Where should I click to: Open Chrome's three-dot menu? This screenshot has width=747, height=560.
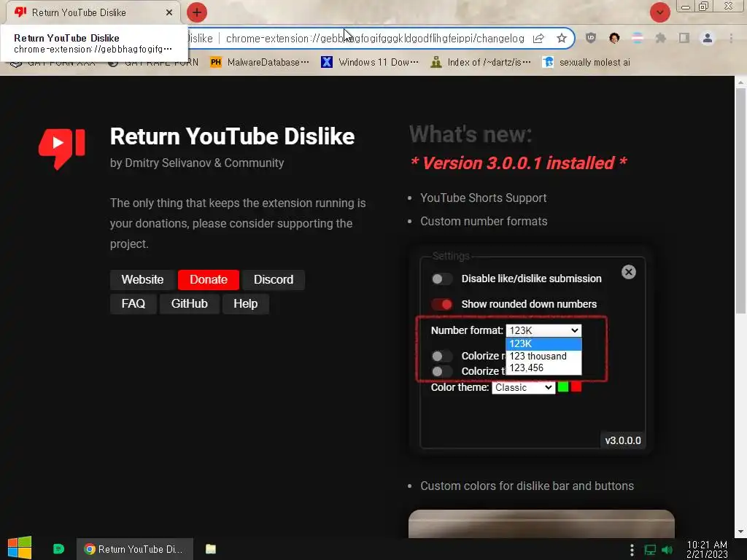click(x=731, y=38)
